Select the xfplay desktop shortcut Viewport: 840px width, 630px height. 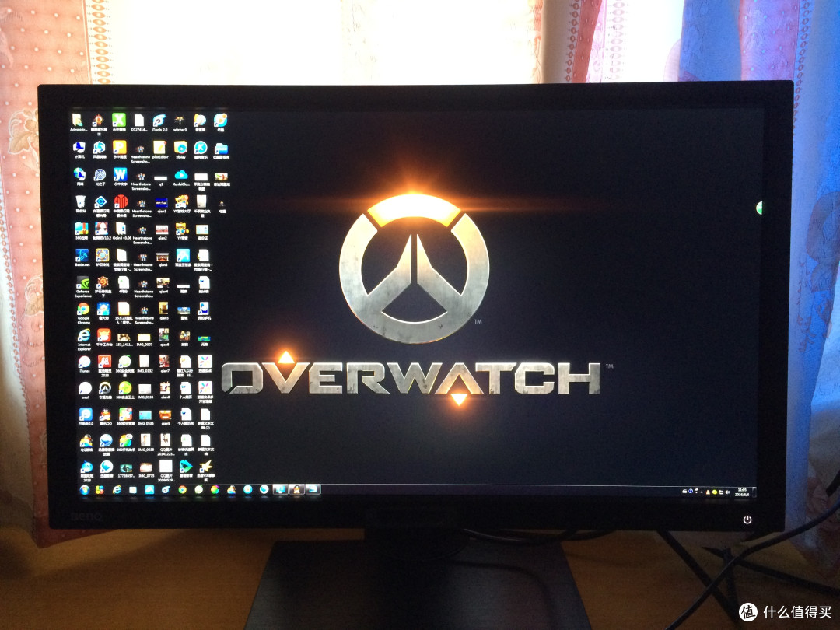click(180, 150)
